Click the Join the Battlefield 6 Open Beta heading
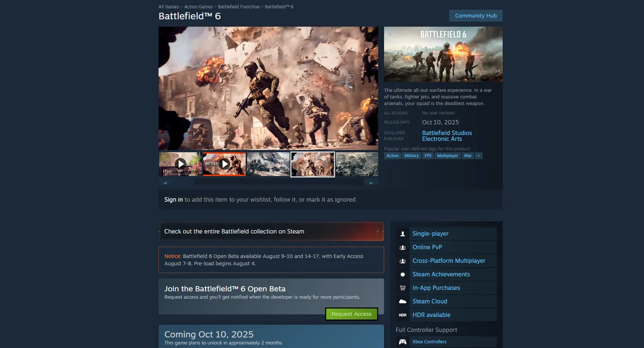 (225, 289)
